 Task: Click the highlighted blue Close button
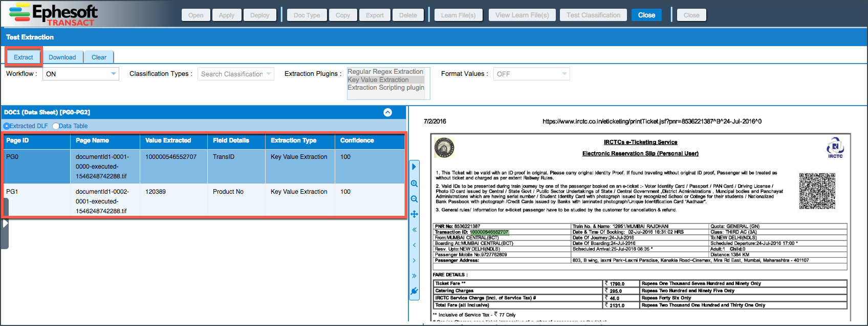pyautogui.click(x=646, y=15)
